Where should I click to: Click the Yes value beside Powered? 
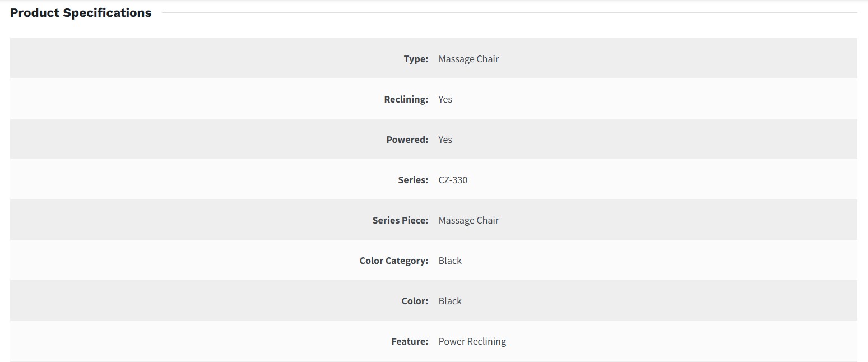coord(445,140)
